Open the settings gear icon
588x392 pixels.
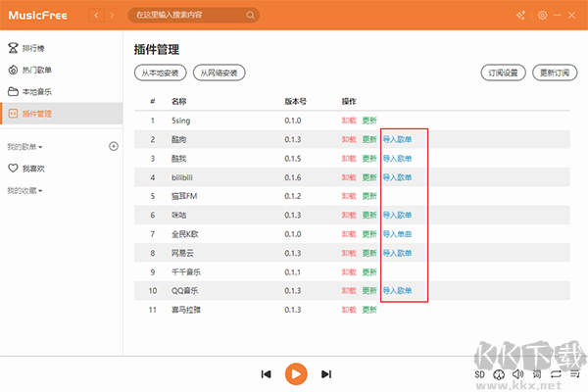tap(542, 15)
